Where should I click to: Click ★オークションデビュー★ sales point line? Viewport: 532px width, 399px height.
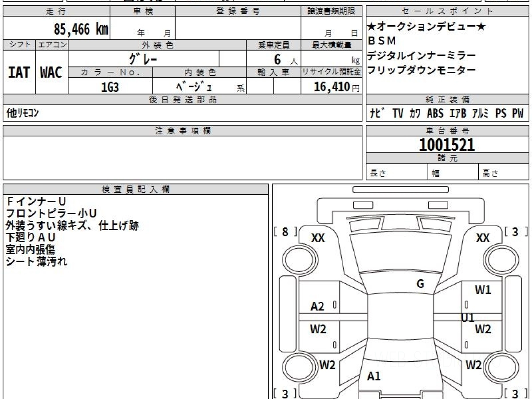(427, 27)
